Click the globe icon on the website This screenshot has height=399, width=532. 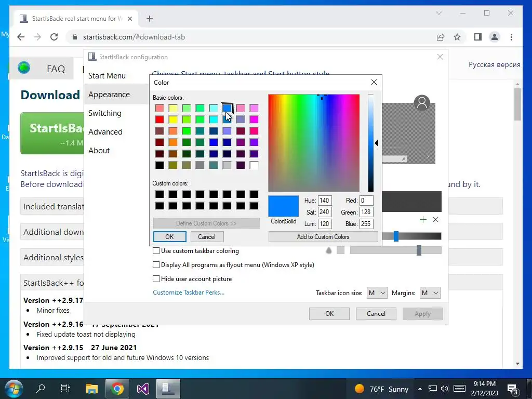(x=24, y=68)
